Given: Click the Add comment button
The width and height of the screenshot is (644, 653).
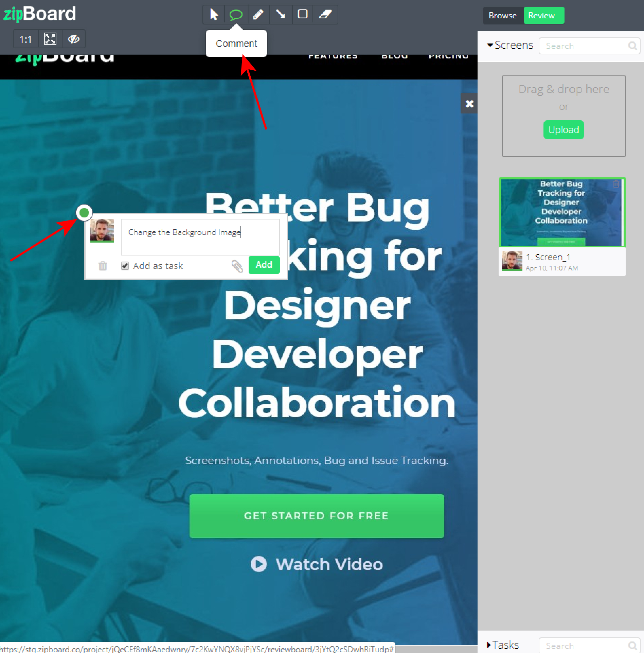Looking at the screenshot, I should click(x=264, y=265).
